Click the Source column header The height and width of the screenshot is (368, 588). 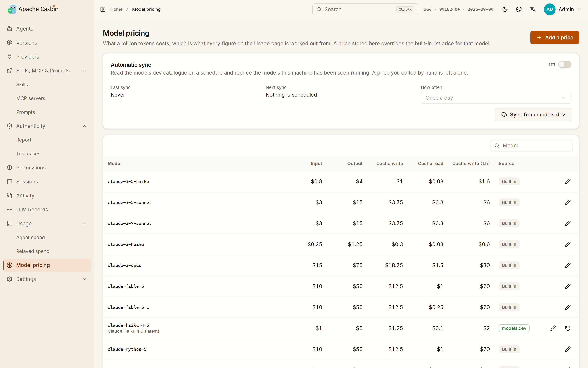coord(506,164)
